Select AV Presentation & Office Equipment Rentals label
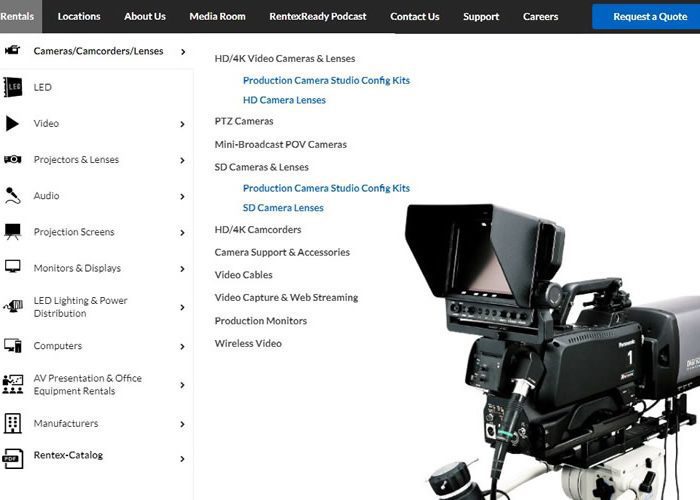The width and height of the screenshot is (700, 500). click(88, 384)
